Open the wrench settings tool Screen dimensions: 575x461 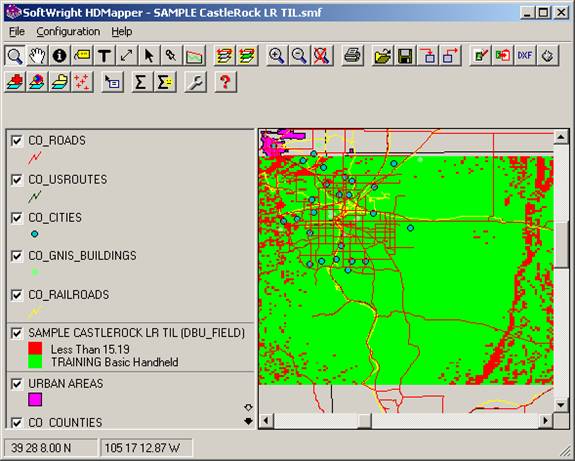195,81
